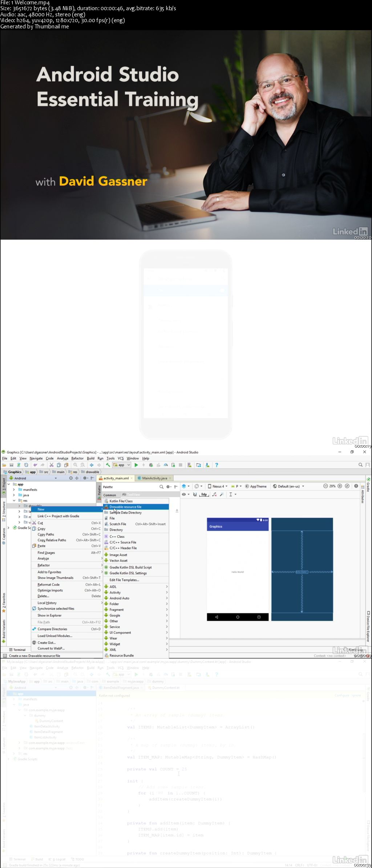Image resolution: width=372 pixels, height=868 pixels.
Task: Toggle the Favorites tool window tab
Action: tap(4, 603)
